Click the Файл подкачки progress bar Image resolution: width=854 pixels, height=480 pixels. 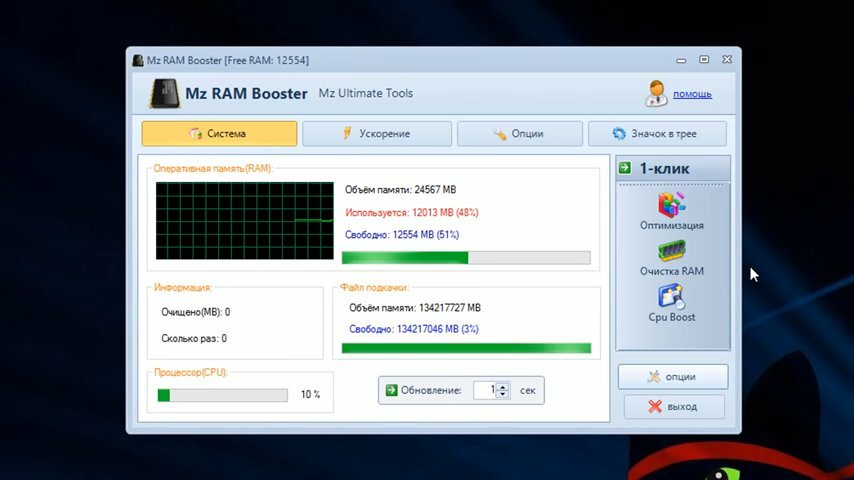pos(466,348)
